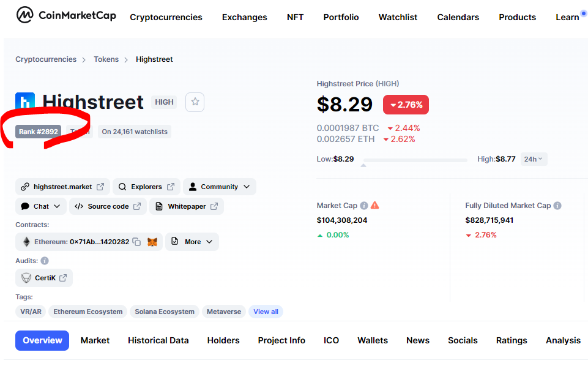Screen dimensions: 588x366
Task: Switch to the Socials tab
Action: [x=463, y=340]
